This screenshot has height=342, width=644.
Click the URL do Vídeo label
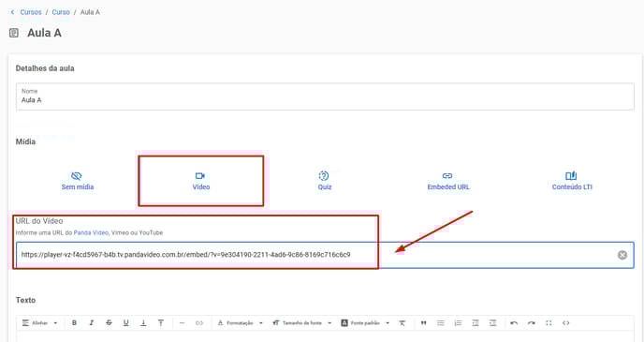[39, 221]
